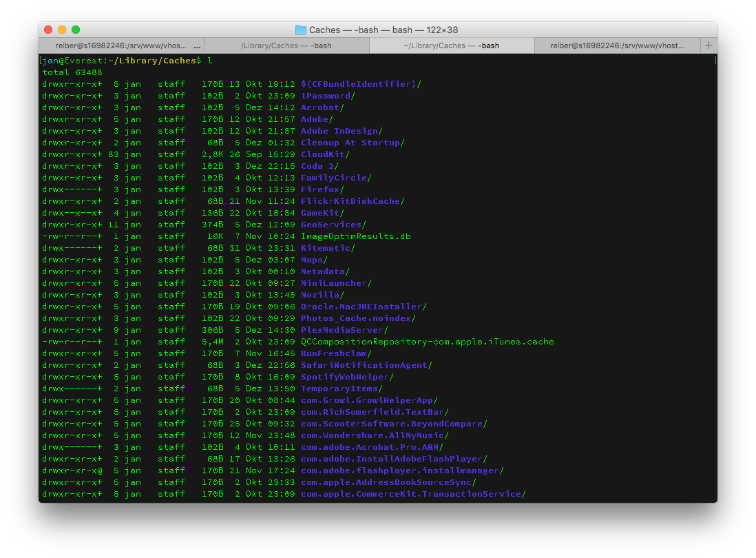The width and height of the screenshot is (756, 558).
Task: Switch to /Library/Caches -bash tab
Action: [286, 45]
